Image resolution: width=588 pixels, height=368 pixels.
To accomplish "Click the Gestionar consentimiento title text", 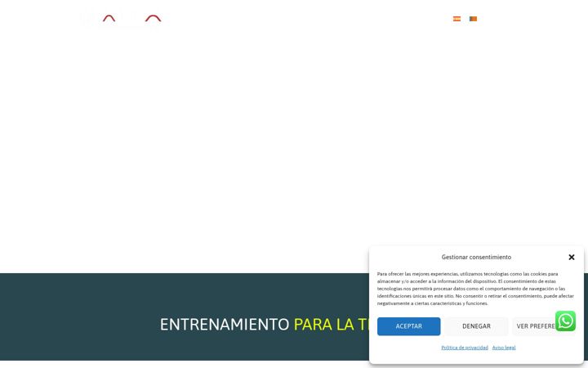I will tap(476, 258).
